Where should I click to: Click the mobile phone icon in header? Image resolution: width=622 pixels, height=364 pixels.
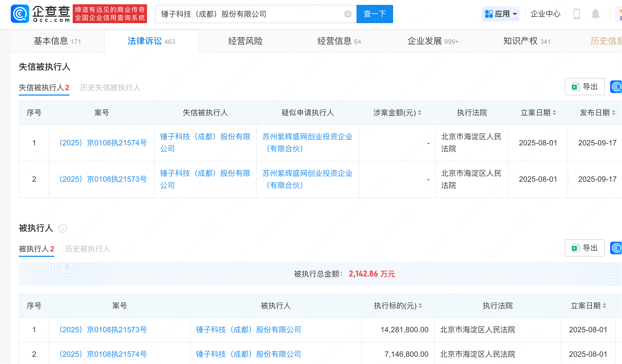point(576,14)
